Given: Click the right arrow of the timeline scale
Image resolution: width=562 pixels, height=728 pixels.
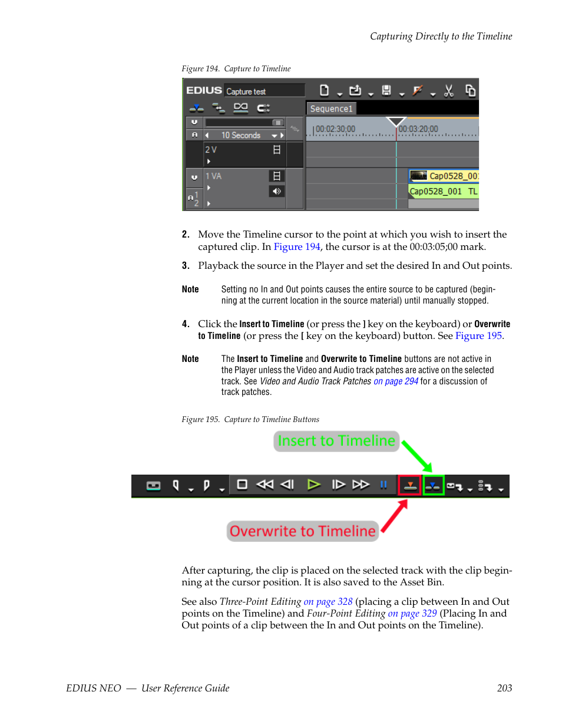Looking at the screenshot, I should (x=282, y=136).
